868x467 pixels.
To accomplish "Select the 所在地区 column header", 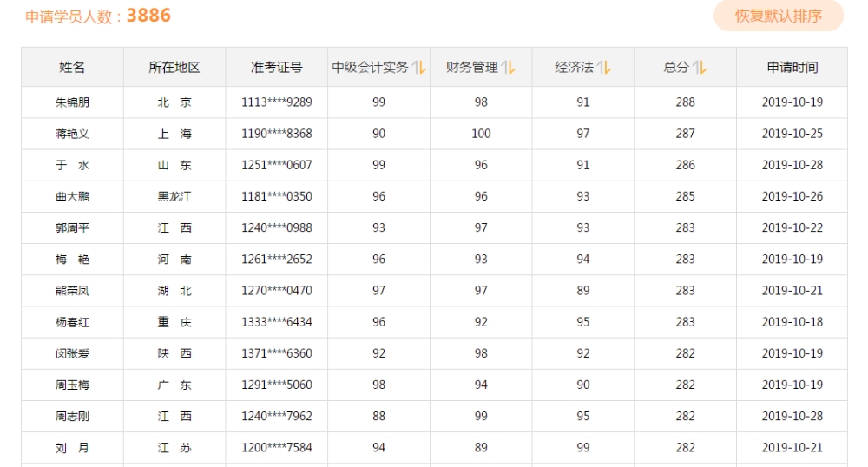I will tap(174, 67).
